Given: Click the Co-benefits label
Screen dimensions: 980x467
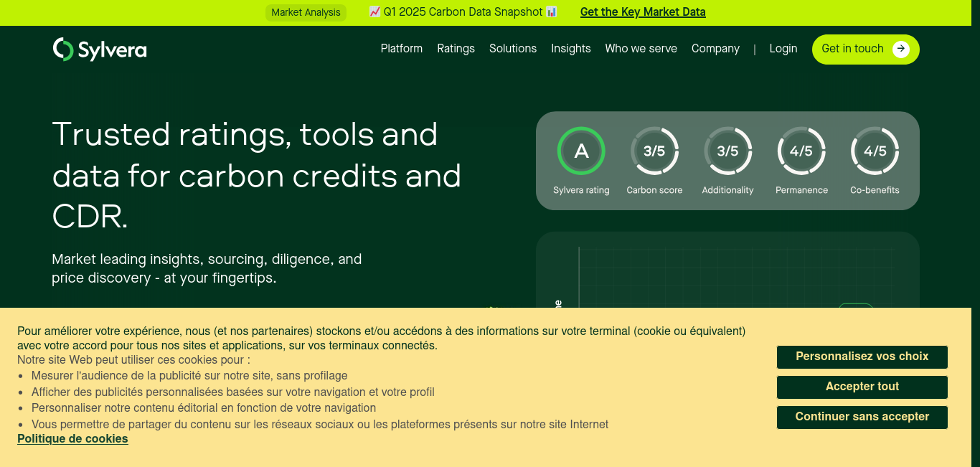Looking at the screenshot, I should [x=875, y=190].
